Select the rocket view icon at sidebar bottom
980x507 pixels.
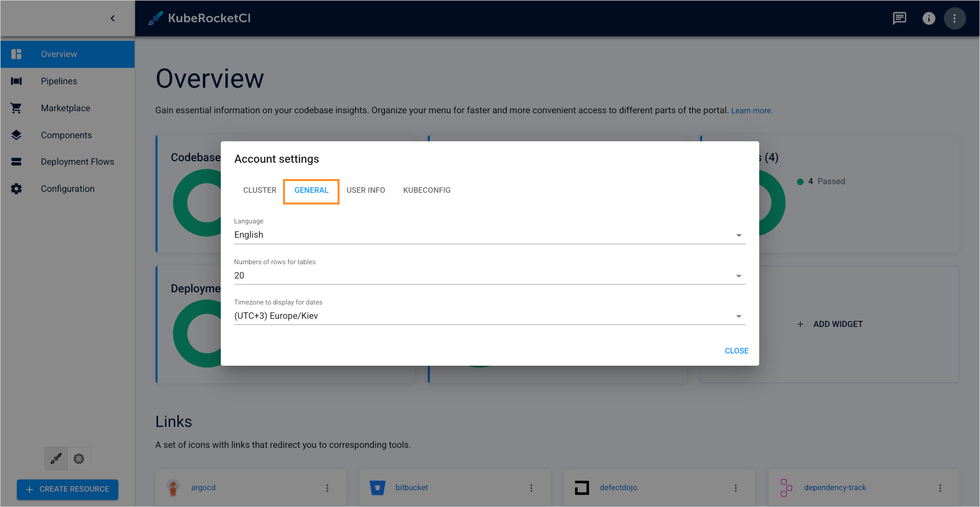click(x=56, y=459)
